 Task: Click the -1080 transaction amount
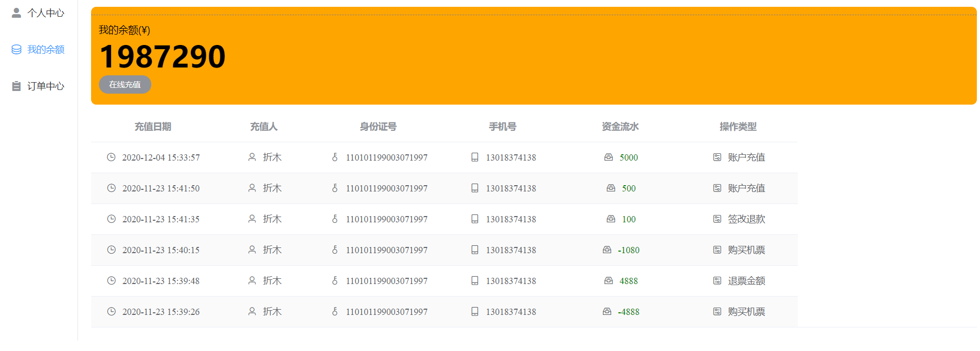pos(629,250)
